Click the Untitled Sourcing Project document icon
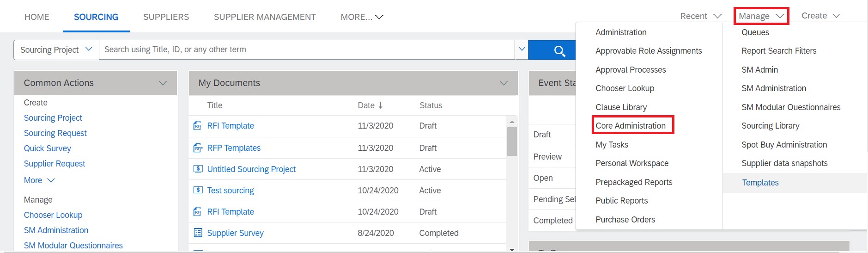This screenshot has width=868, height=253. 198,169
